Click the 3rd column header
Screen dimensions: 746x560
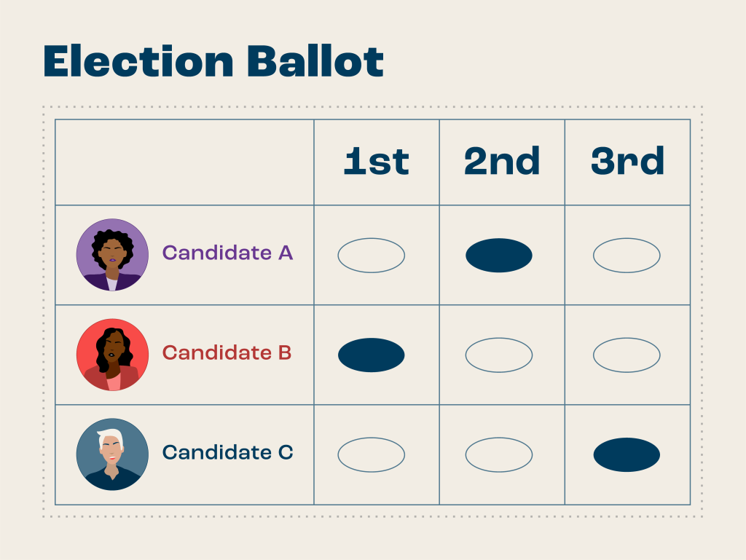[627, 162]
